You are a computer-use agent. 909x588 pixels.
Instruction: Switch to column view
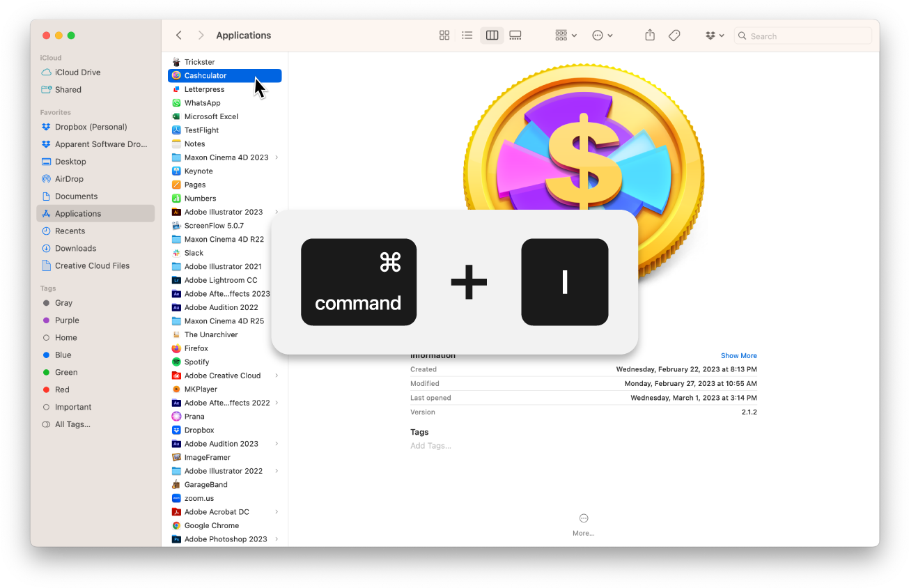[x=492, y=36]
